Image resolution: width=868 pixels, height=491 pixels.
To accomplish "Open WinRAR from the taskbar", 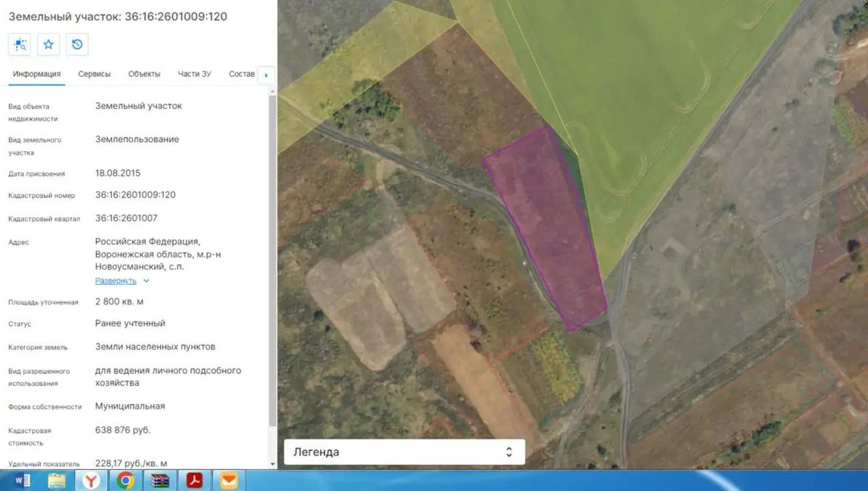I will coord(160,480).
